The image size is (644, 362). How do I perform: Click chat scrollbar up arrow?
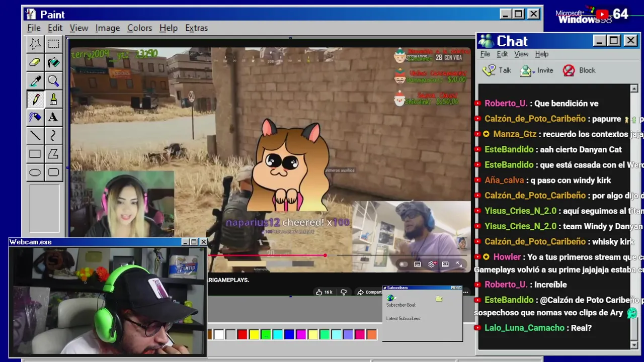[x=634, y=88]
